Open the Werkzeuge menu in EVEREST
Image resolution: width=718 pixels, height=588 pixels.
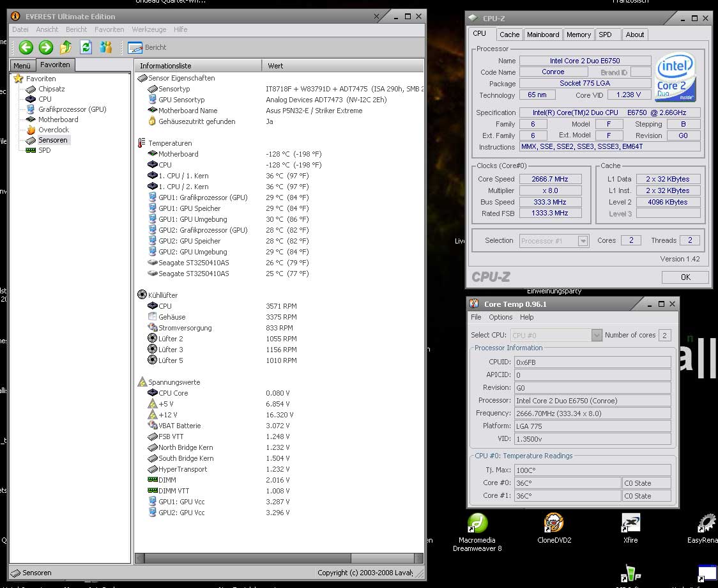(x=149, y=29)
